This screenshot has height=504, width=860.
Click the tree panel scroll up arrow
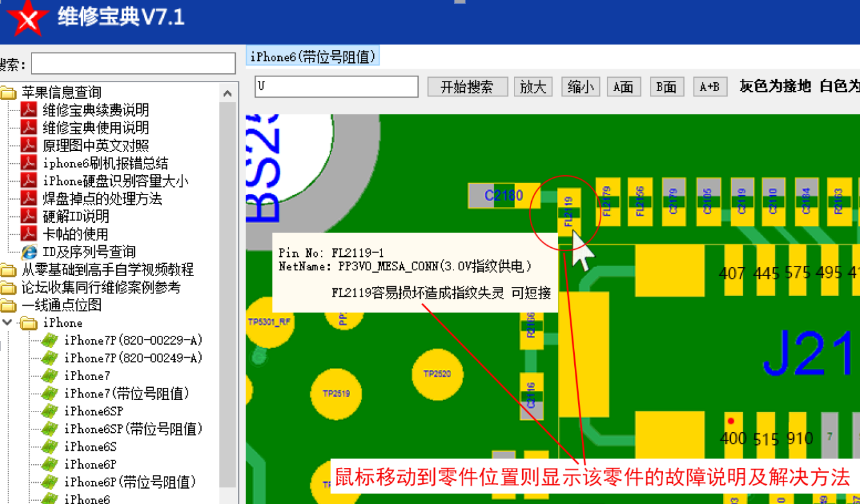(x=227, y=94)
